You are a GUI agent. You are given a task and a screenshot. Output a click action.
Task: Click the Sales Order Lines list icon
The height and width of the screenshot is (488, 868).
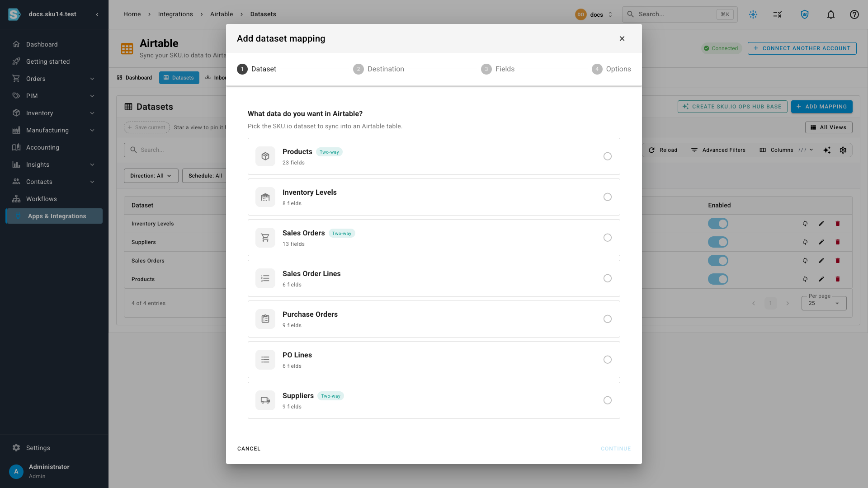(x=265, y=278)
